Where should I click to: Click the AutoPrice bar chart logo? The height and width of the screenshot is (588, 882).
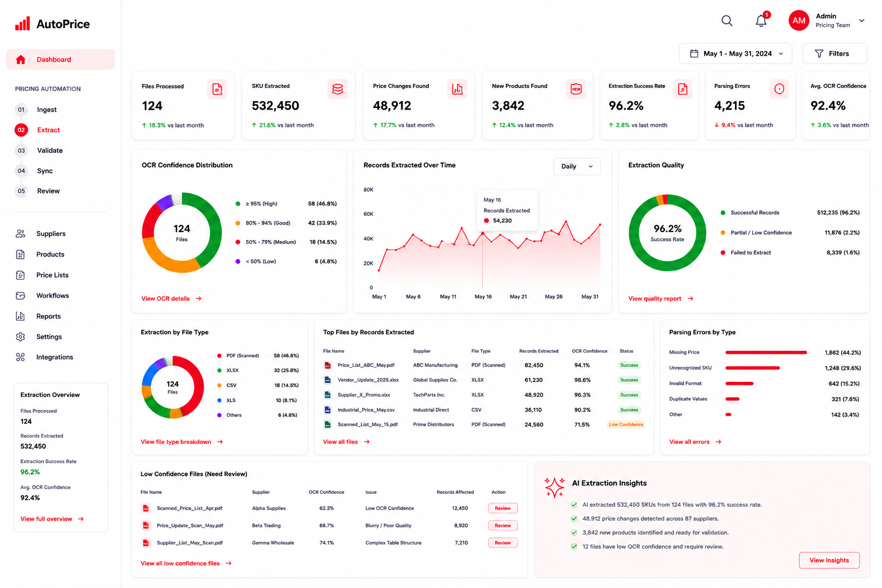click(x=22, y=24)
